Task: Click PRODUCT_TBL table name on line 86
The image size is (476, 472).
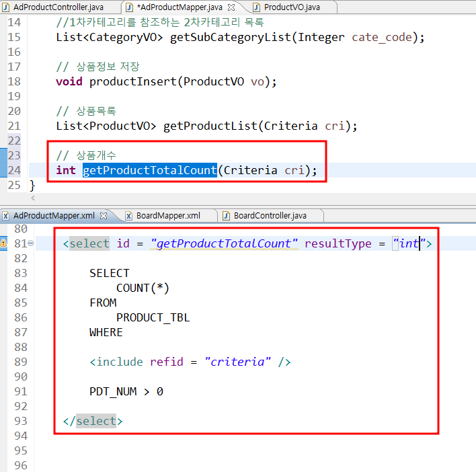Action: click(x=153, y=317)
